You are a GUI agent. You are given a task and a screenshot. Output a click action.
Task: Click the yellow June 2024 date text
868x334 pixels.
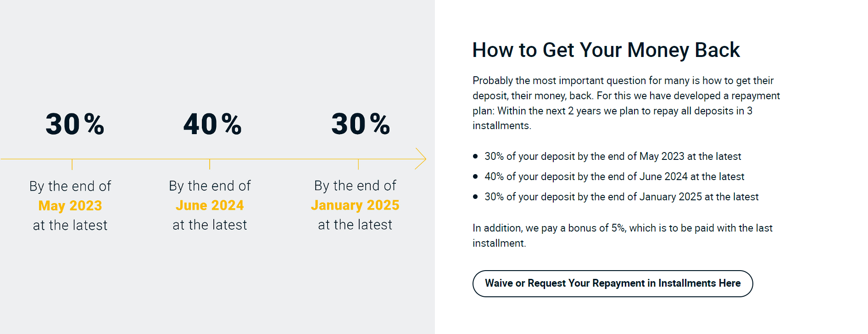pyautogui.click(x=210, y=205)
